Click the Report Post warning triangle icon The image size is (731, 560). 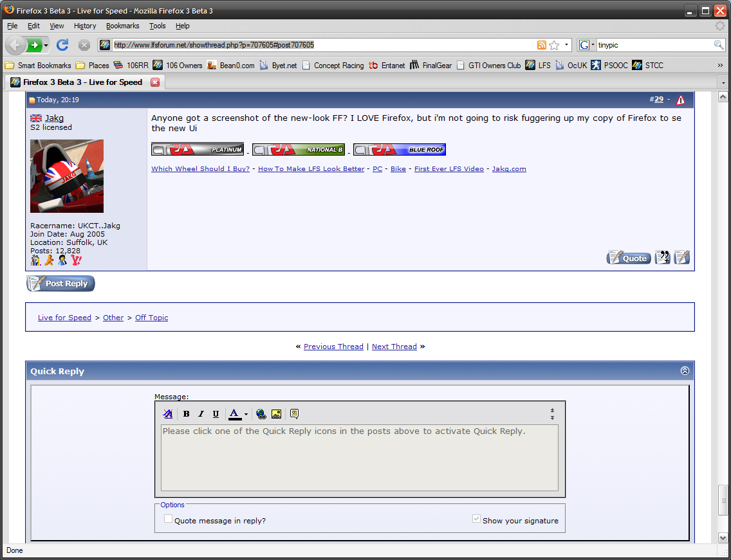[681, 100]
